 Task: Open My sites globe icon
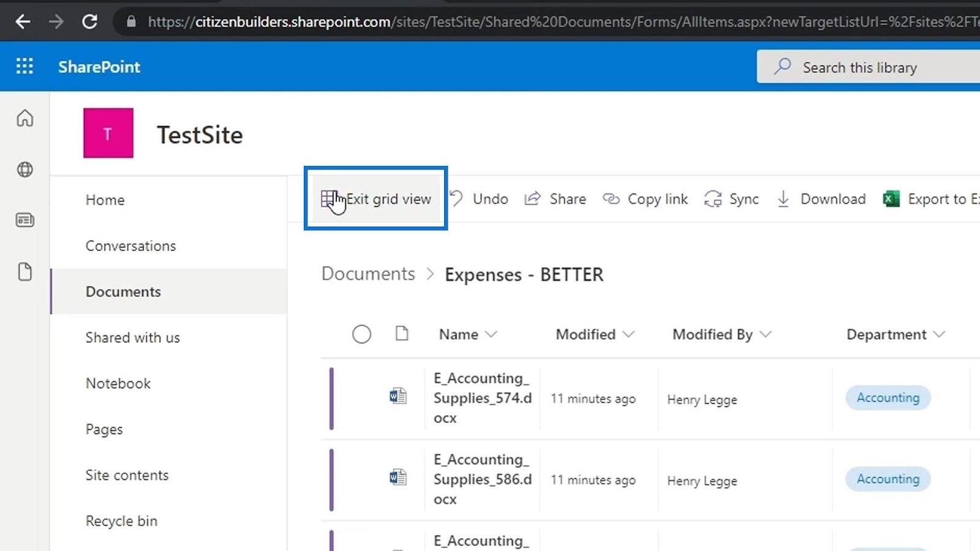(x=24, y=170)
